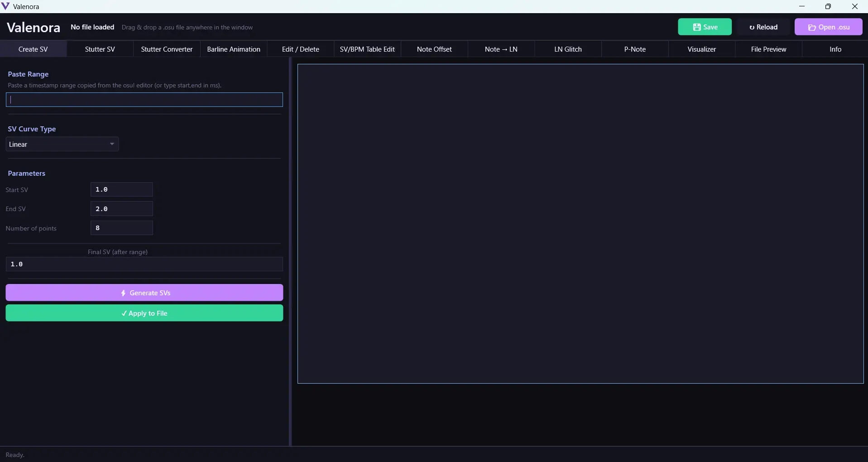Screen dimensions: 868x462
Task: Click the 'No file loaded' status text
Action: (x=92, y=27)
